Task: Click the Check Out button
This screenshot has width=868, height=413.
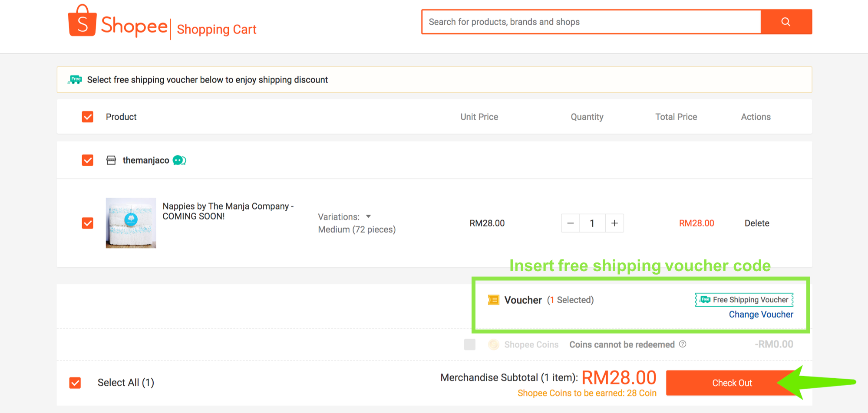Action: click(x=732, y=383)
